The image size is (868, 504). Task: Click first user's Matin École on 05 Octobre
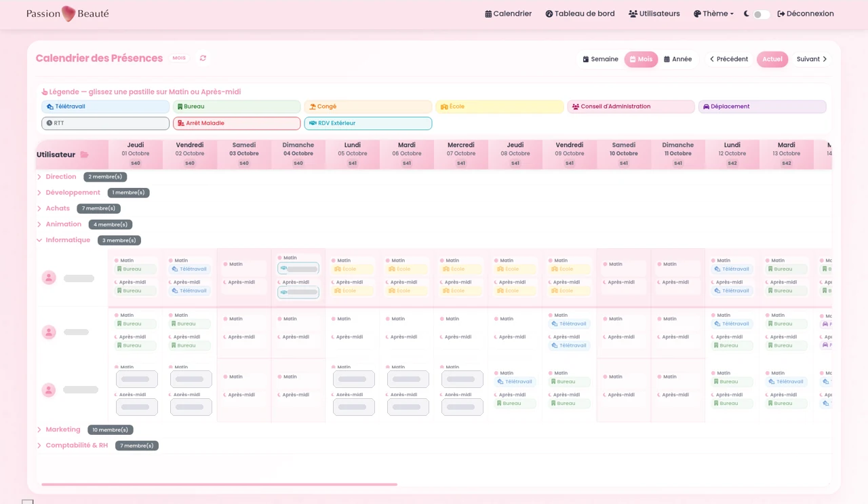click(x=353, y=269)
